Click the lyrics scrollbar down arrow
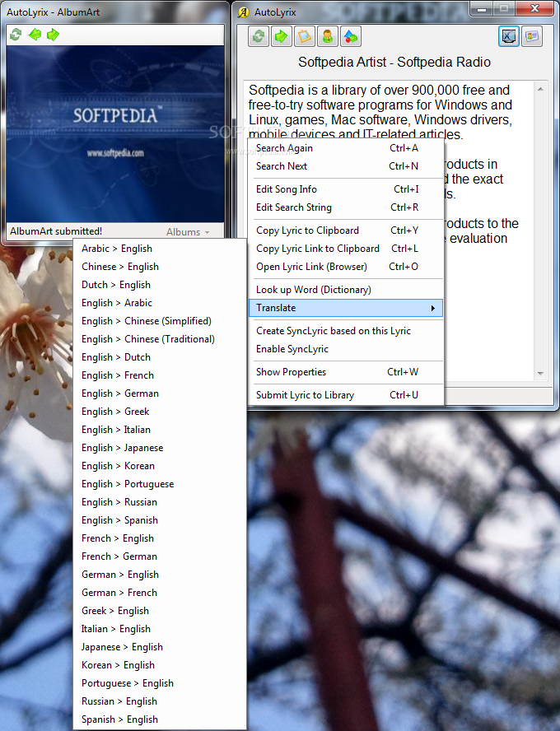Viewport: 560px width, 731px height. point(540,374)
